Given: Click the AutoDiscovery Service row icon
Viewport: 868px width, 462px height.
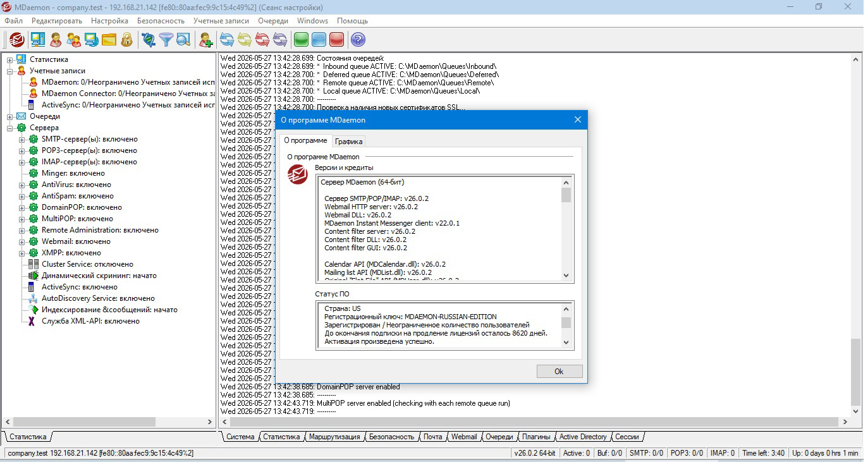Looking at the screenshot, I should (x=33, y=298).
